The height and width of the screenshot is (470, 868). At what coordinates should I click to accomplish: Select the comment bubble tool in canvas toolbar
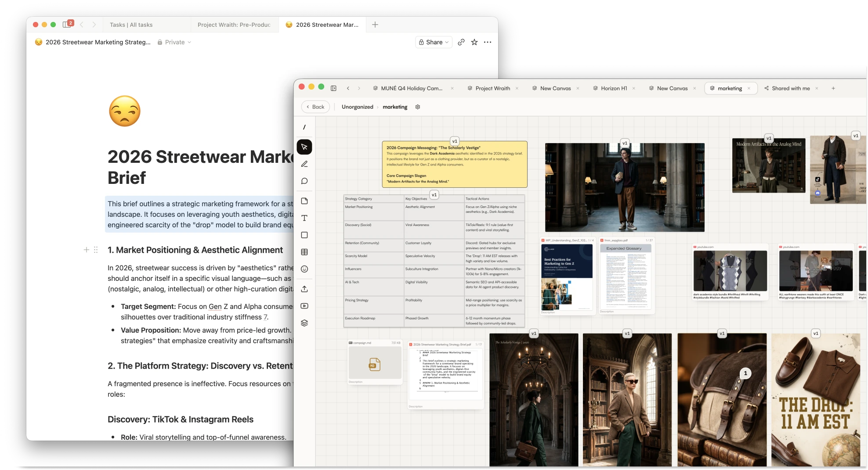pos(304,181)
